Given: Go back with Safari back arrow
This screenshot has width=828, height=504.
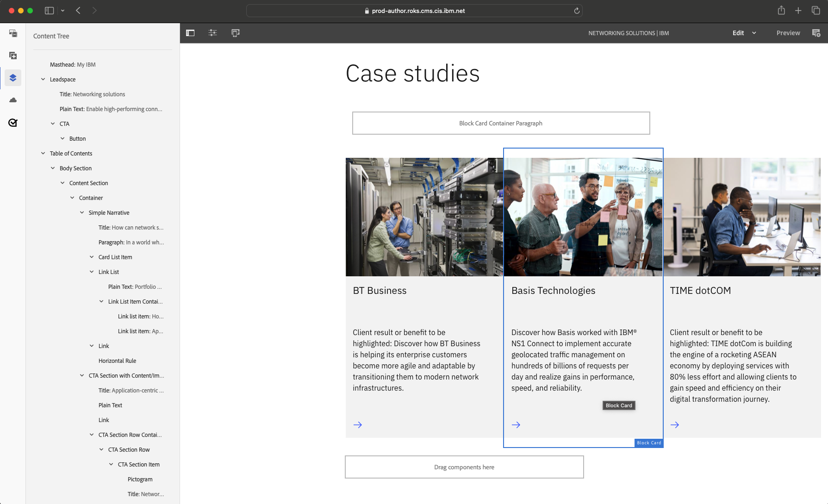Looking at the screenshot, I should pos(78,10).
